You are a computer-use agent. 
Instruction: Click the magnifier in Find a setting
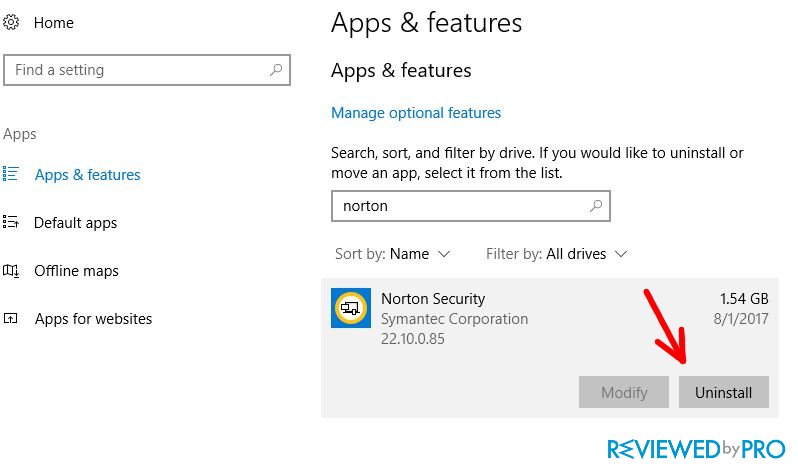pyautogui.click(x=276, y=70)
